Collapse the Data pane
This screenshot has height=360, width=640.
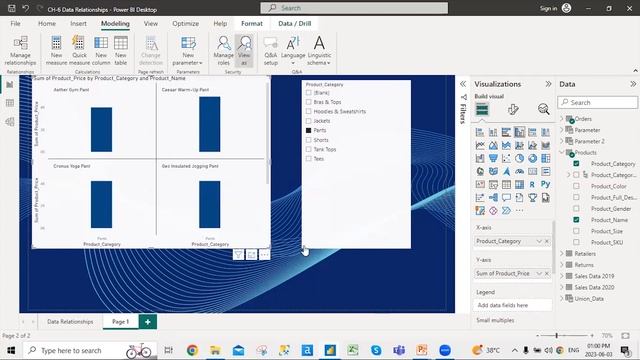pyautogui.click(x=633, y=84)
